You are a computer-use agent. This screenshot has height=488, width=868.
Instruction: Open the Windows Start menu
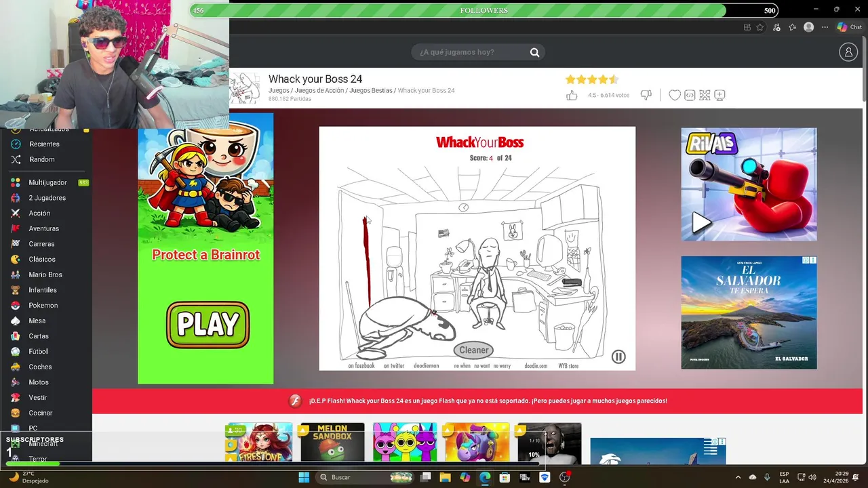click(304, 477)
